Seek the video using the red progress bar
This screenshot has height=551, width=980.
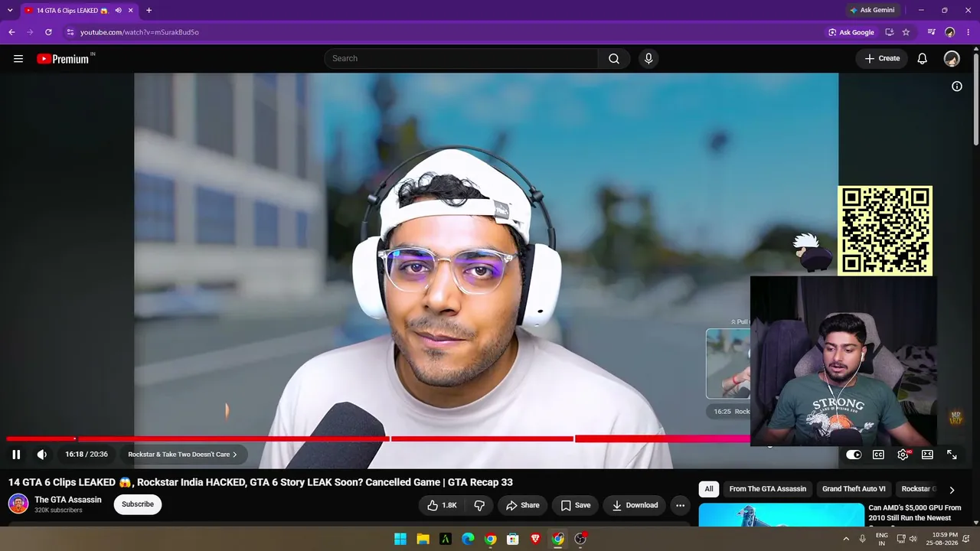pos(378,439)
